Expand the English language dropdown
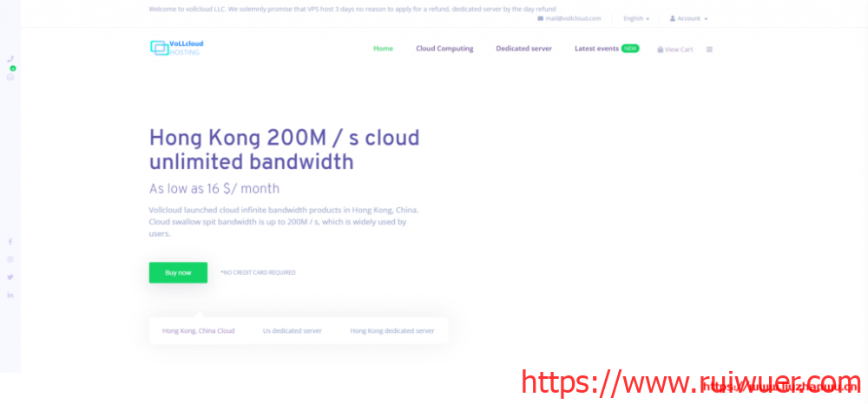The height and width of the screenshot is (404, 868). (635, 18)
